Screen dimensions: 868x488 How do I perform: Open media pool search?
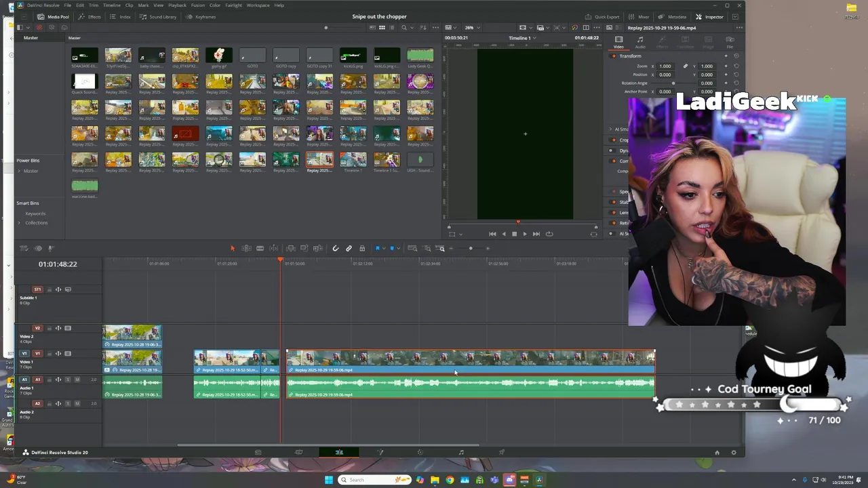coord(404,28)
